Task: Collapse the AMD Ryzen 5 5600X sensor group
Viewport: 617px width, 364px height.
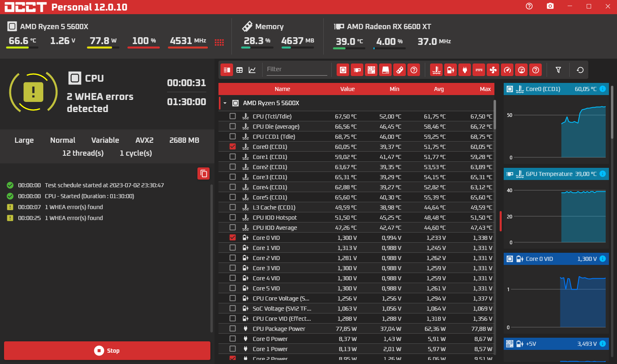Action: 225,103
